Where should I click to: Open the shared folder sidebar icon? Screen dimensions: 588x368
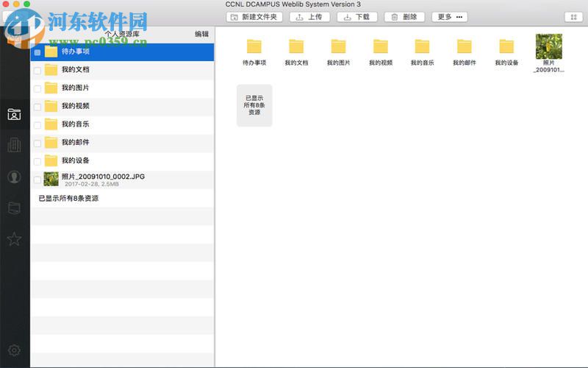(x=14, y=208)
